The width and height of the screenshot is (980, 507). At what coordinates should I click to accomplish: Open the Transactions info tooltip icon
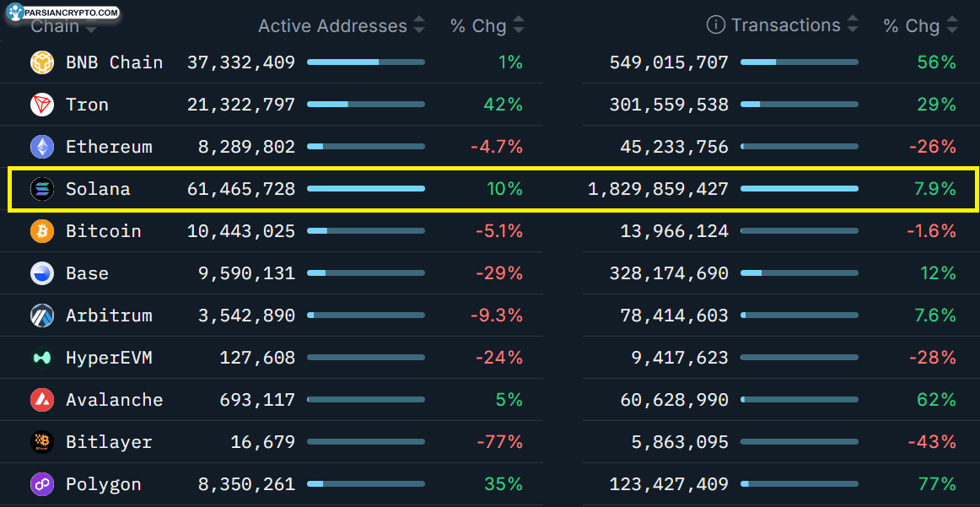716,25
